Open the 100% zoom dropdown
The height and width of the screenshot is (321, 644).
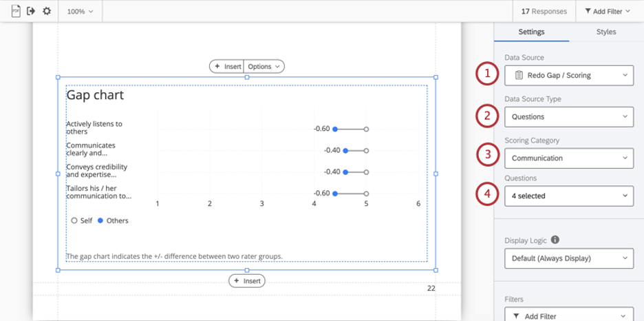pos(80,11)
